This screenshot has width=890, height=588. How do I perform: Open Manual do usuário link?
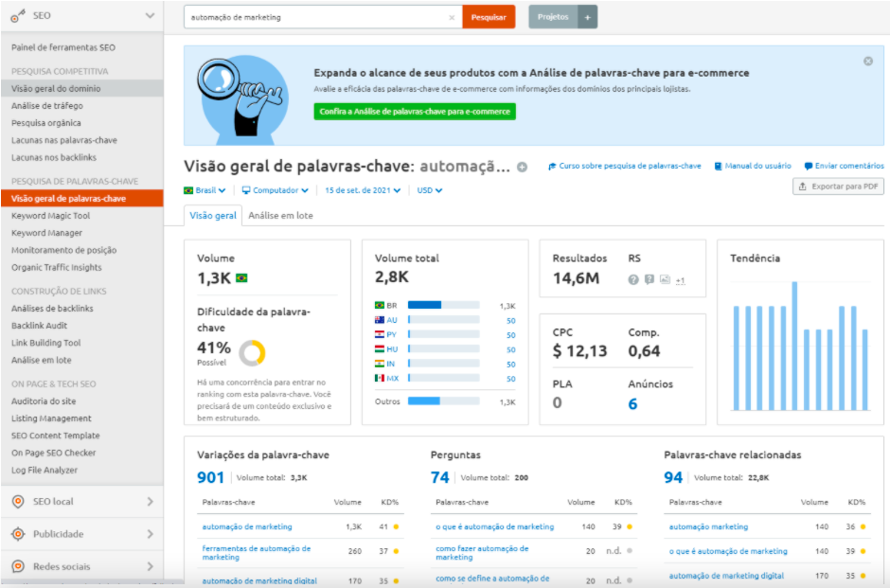coord(753,166)
